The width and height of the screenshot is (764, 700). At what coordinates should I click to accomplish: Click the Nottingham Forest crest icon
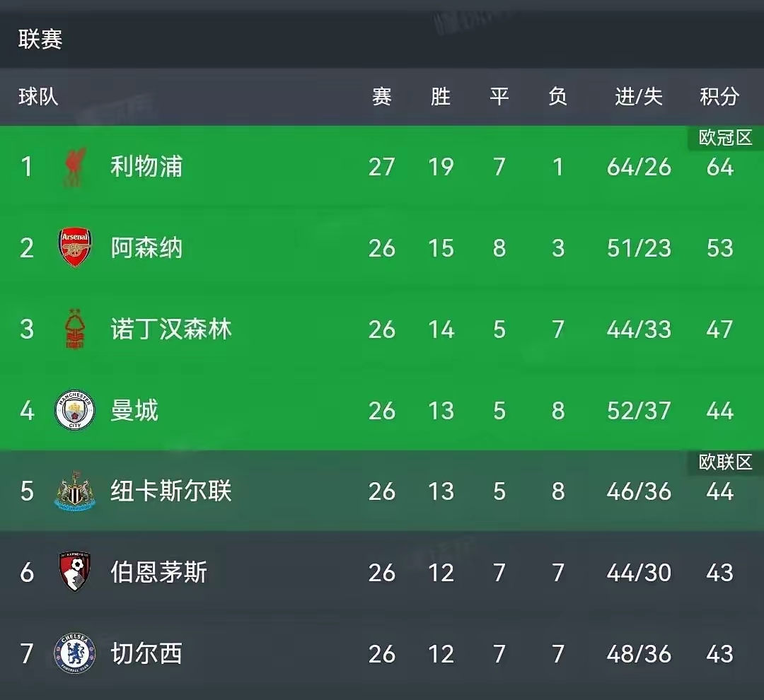[74, 329]
